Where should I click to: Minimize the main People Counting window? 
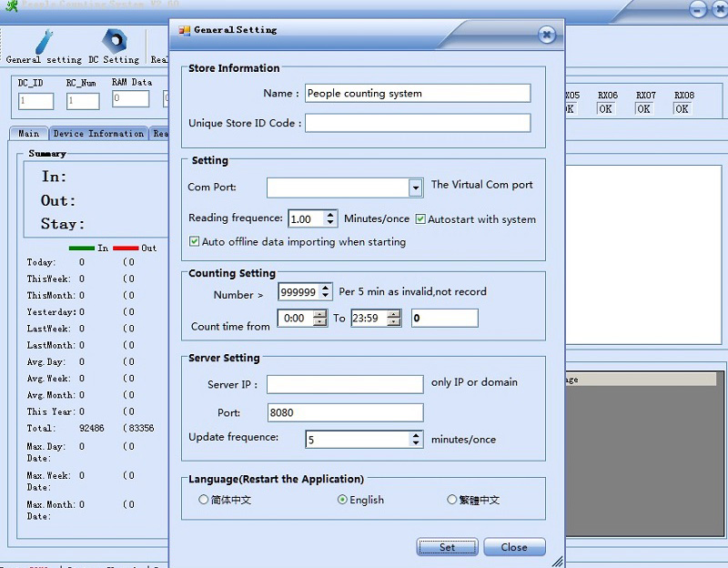698,9
